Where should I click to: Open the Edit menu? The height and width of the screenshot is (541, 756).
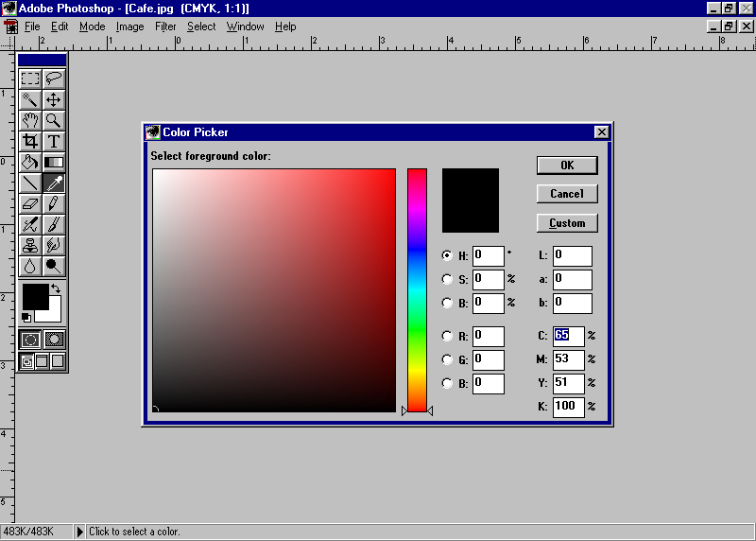pyautogui.click(x=60, y=26)
